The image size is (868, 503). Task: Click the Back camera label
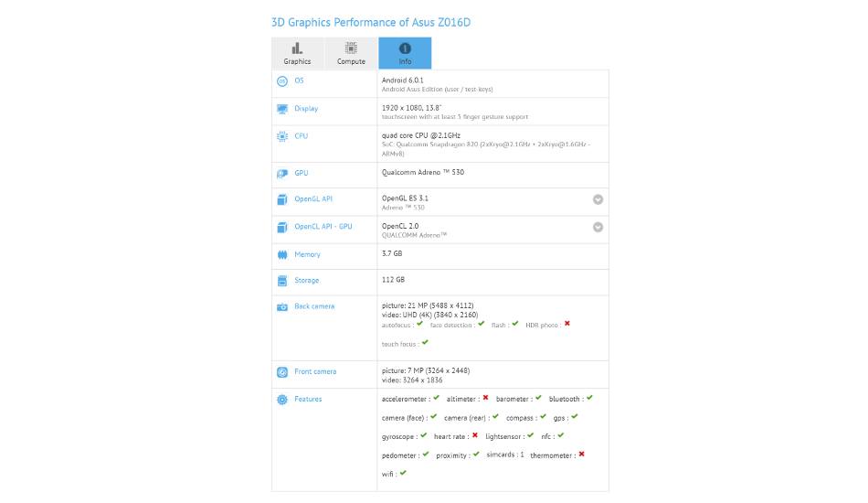click(x=314, y=306)
